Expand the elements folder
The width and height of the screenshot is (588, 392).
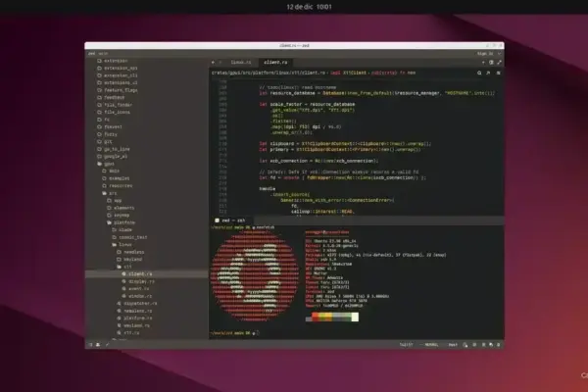pos(121,208)
